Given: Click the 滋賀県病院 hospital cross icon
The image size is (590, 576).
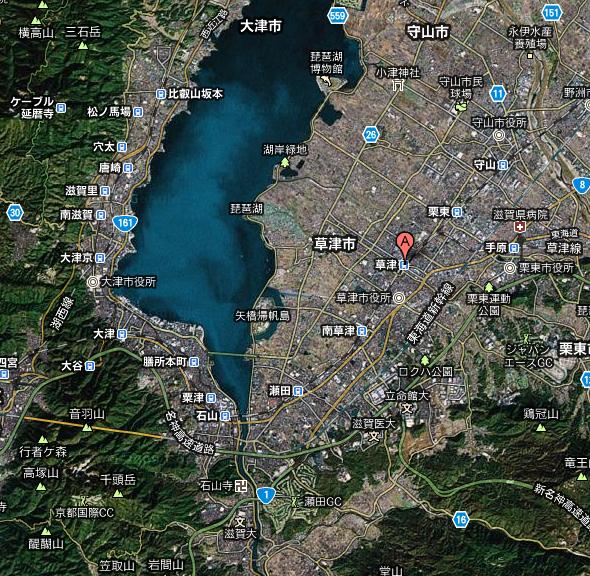Looking at the screenshot, I should point(520,227).
